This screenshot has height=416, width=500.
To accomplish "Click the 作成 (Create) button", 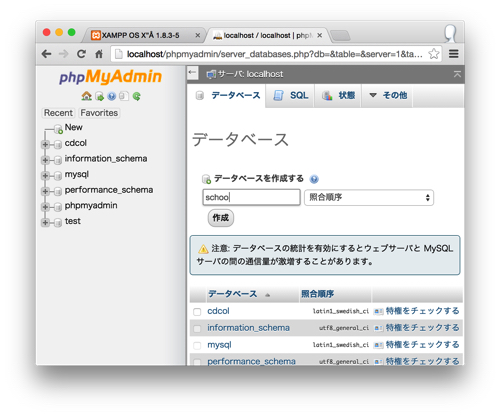I will click(x=221, y=218).
